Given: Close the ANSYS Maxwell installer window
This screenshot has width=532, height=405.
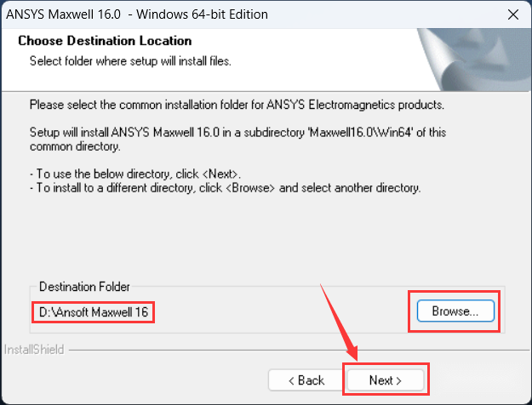Looking at the screenshot, I should click(513, 14).
